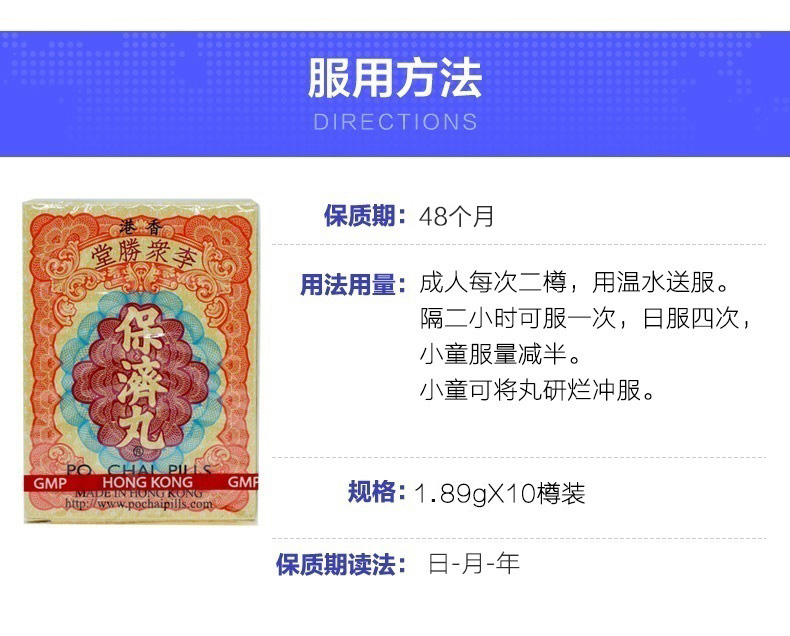Click the text 小童可将丸研烂冲服

(x=537, y=390)
